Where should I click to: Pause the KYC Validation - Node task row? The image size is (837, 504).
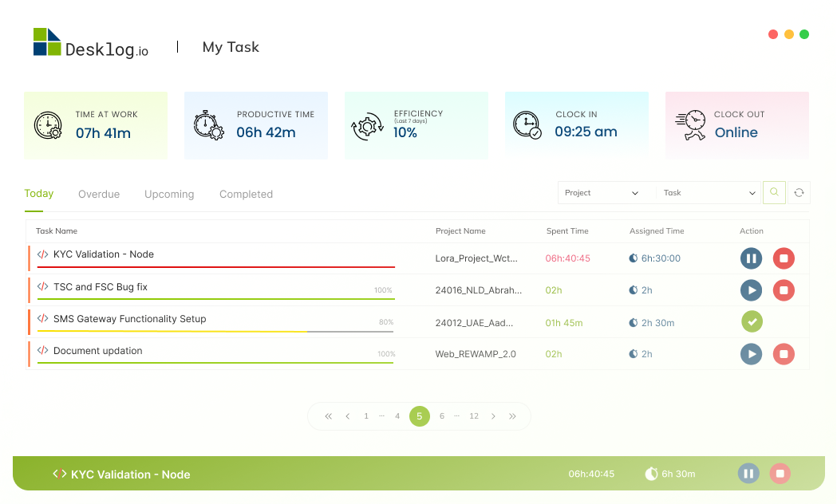pos(751,258)
